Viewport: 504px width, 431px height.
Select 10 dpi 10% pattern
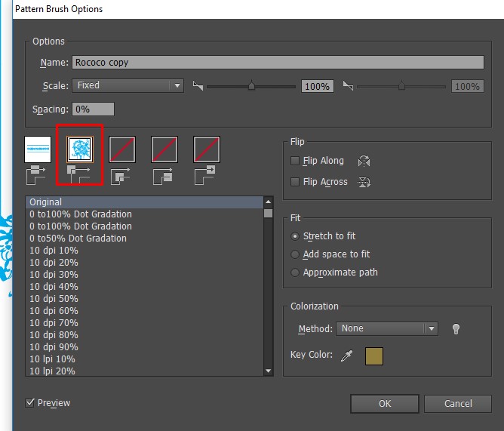point(144,251)
